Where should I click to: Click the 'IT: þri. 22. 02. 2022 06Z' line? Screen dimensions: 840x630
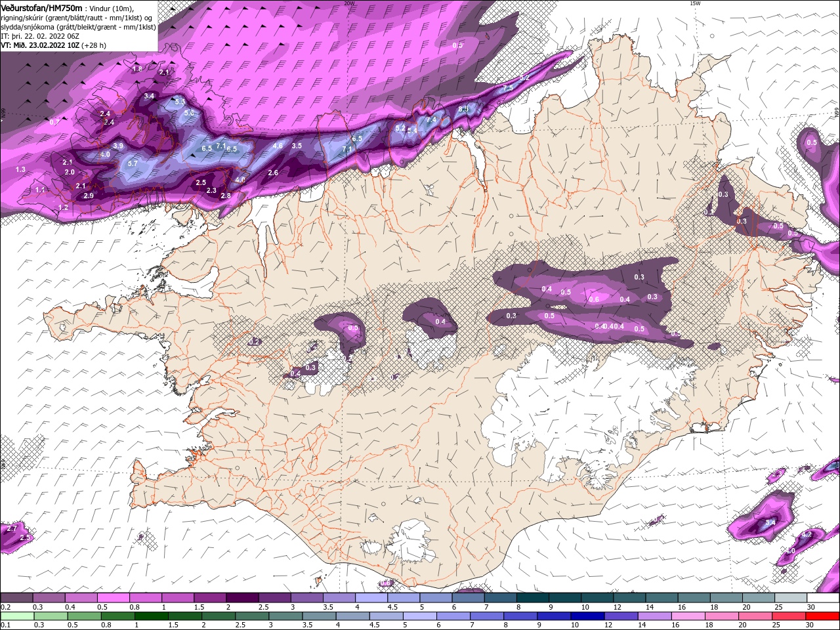click(40, 36)
